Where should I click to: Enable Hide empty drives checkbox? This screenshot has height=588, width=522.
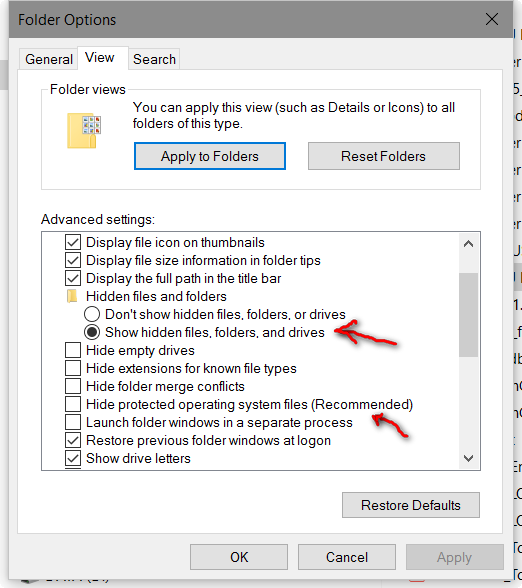(x=73, y=350)
